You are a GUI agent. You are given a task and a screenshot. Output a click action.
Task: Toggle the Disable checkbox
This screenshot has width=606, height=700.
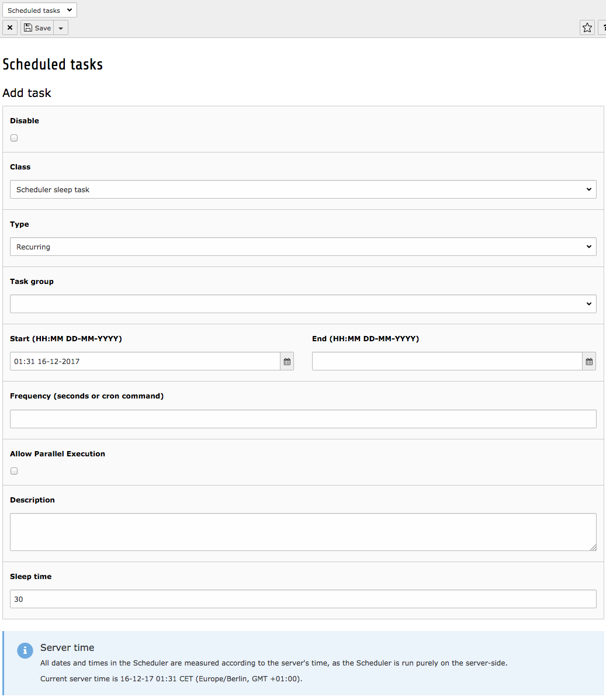click(x=14, y=138)
